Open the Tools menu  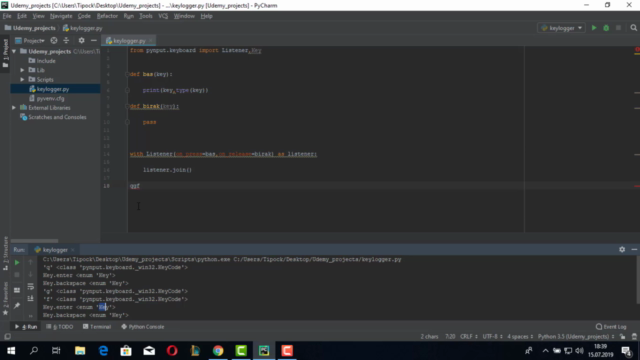(146, 16)
